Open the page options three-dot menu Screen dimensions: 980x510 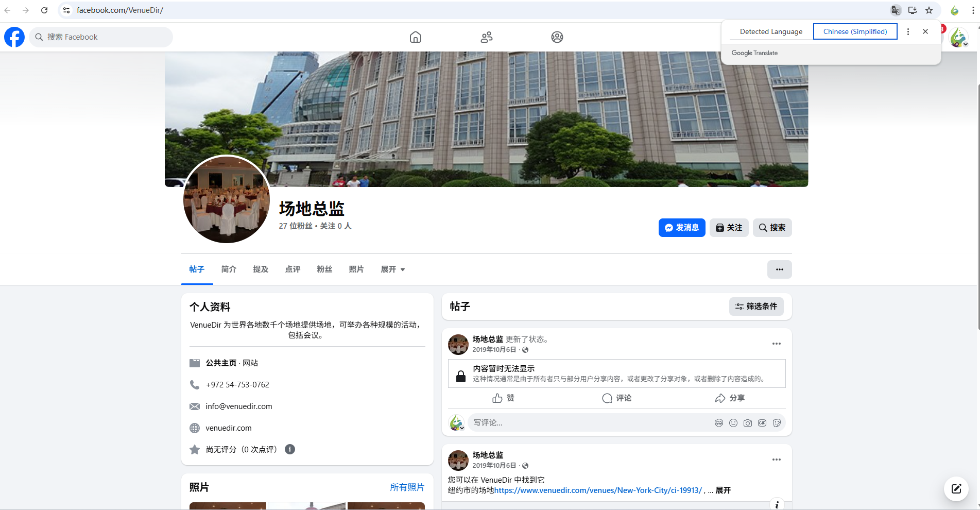click(x=779, y=269)
